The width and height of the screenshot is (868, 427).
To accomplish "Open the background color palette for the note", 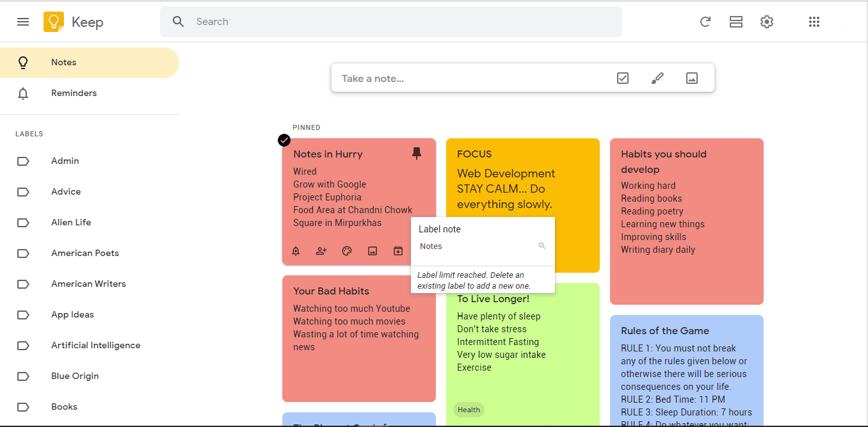I will (x=347, y=251).
